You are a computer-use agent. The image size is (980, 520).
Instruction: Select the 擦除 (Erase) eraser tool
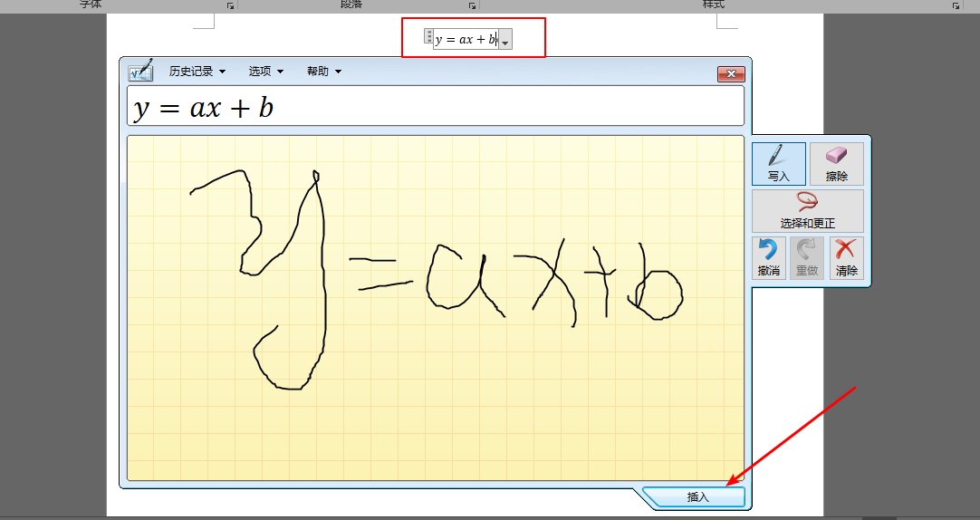tap(836, 164)
